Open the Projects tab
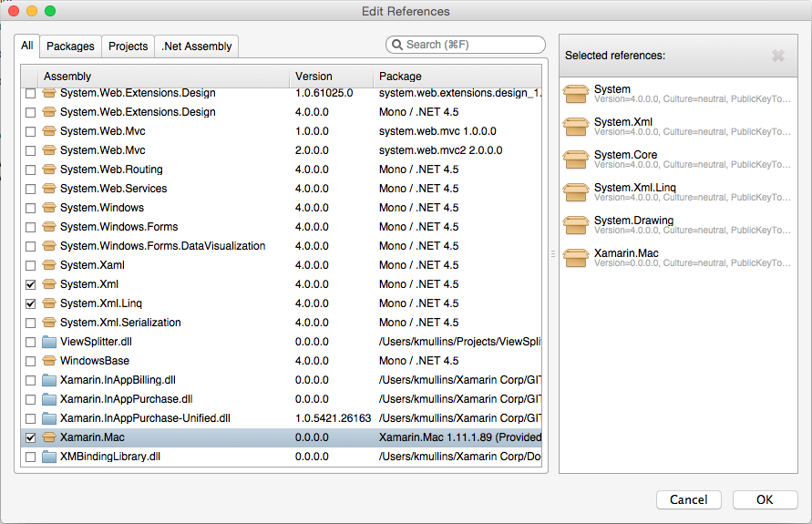The width and height of the screenshot is (812, 524). (x=128, y=46)
